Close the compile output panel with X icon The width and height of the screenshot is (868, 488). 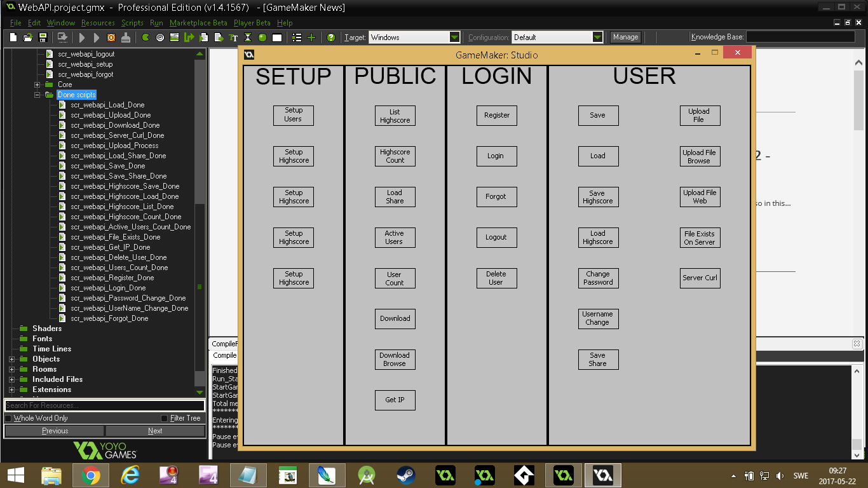click(857, 344)
